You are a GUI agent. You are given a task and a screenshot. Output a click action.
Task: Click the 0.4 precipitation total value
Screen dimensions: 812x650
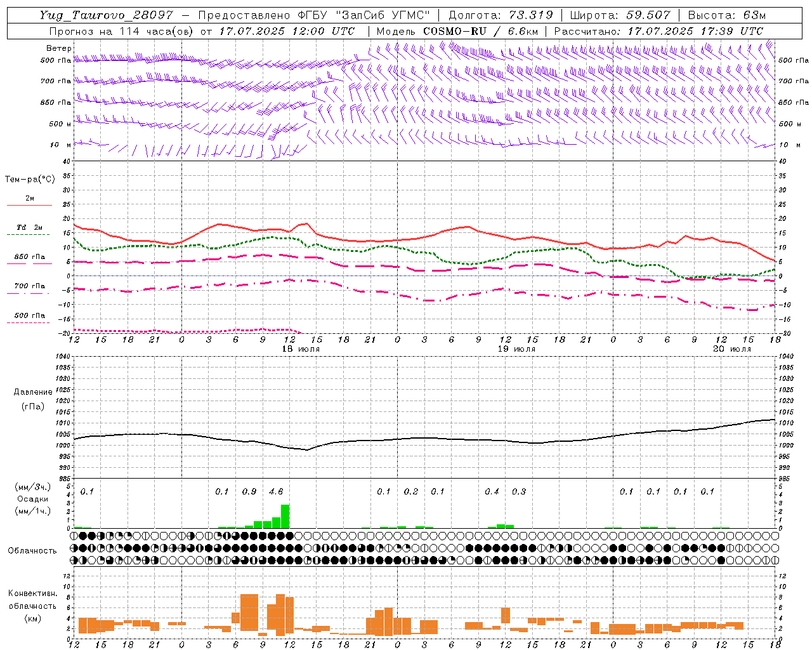tap(492, 491)
